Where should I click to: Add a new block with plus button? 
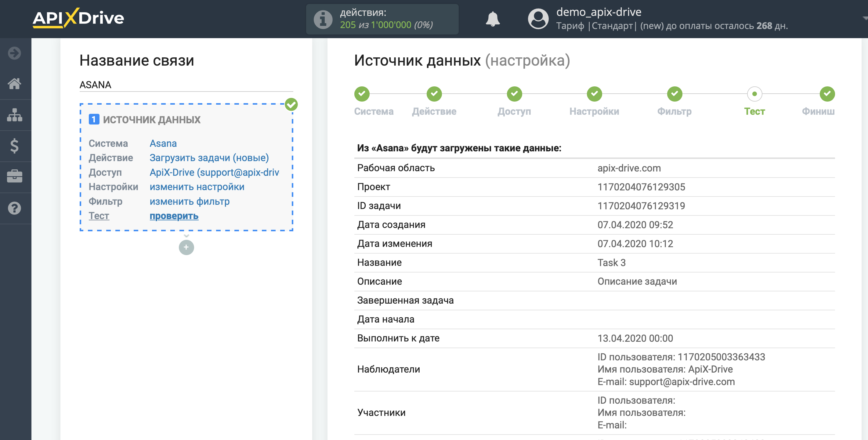point(186,247)
